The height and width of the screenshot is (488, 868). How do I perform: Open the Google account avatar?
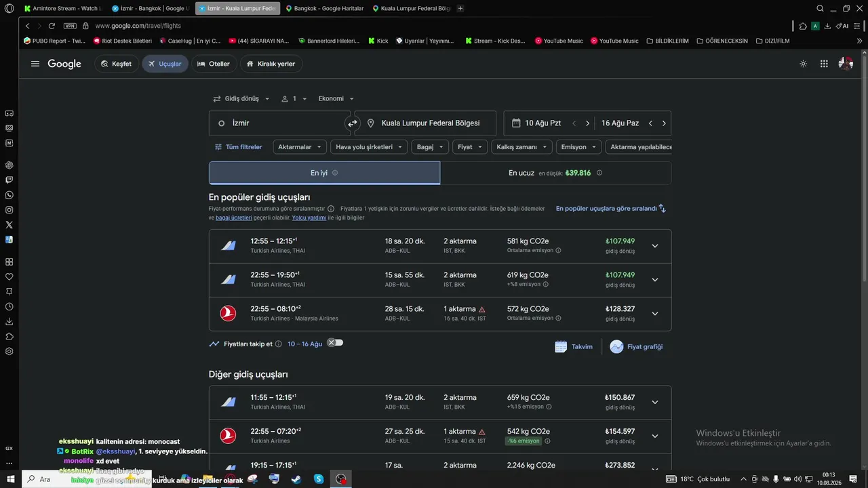coord(846,64)
